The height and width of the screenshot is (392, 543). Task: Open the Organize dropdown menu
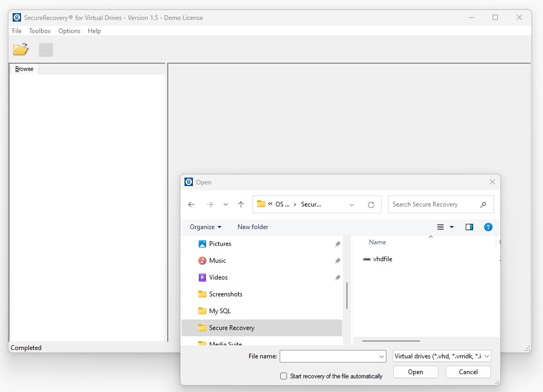206,227
